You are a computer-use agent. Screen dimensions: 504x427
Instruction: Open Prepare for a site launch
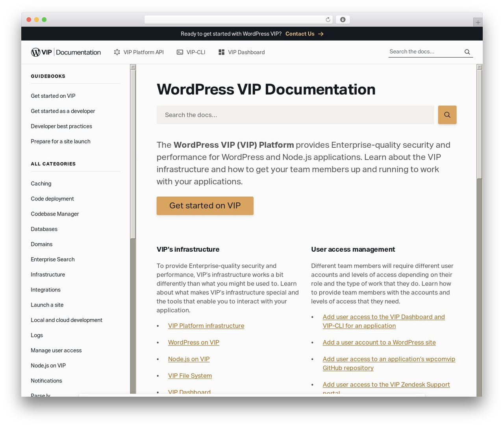(x=61, y=141)
